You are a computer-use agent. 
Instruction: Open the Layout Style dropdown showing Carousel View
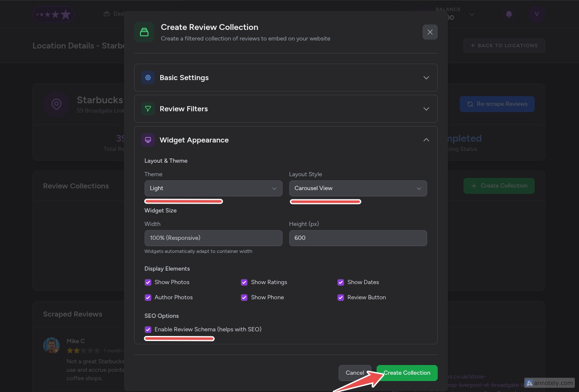(358, 188)
